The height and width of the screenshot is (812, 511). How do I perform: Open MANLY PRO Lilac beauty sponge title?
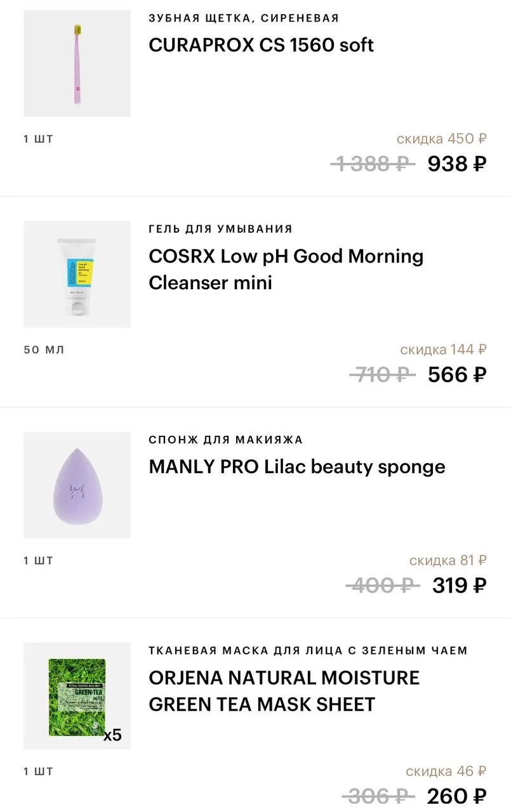tap(296, 467)
